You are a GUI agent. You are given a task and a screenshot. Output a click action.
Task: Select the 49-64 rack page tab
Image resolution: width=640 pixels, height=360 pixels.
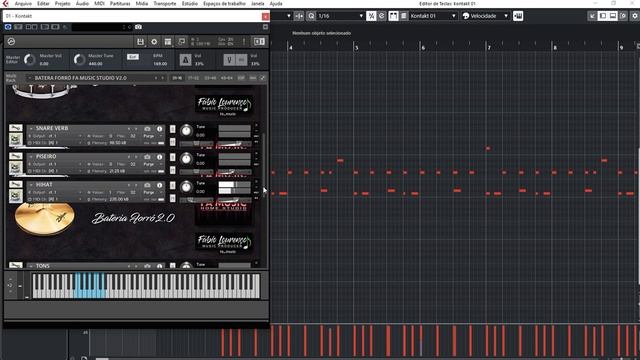[x=227, y=78]
